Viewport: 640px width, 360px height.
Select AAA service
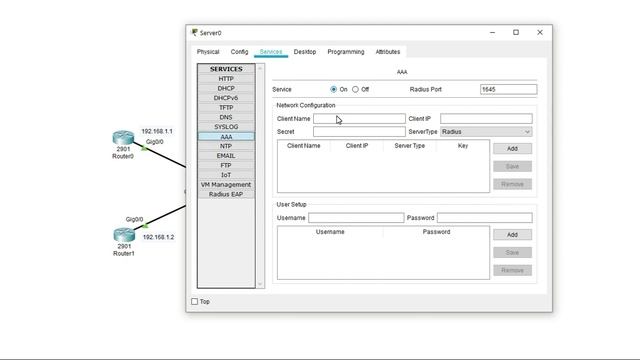[226, 137]
